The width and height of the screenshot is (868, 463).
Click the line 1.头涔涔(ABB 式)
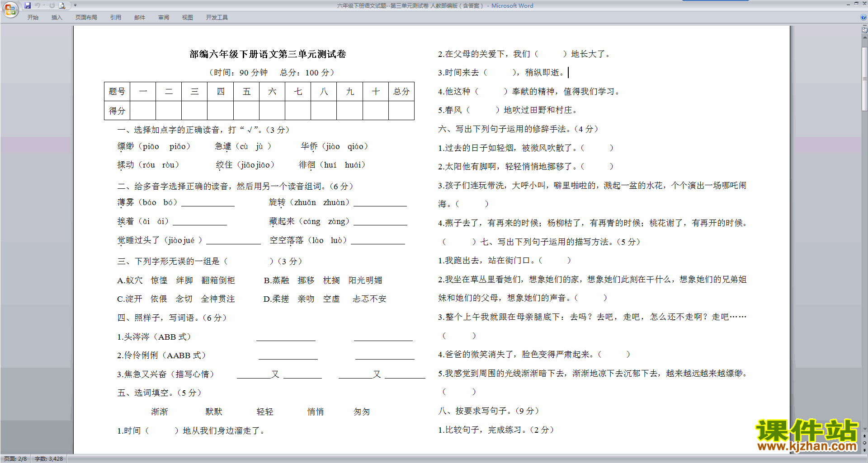coord(154,337)
